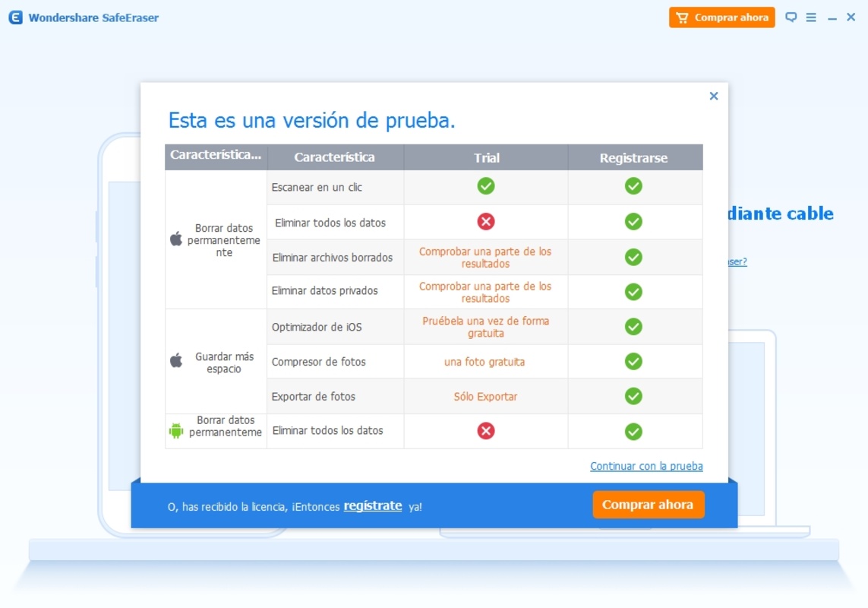Click the orange Comprar ahora button in title bar

[721, 17]
